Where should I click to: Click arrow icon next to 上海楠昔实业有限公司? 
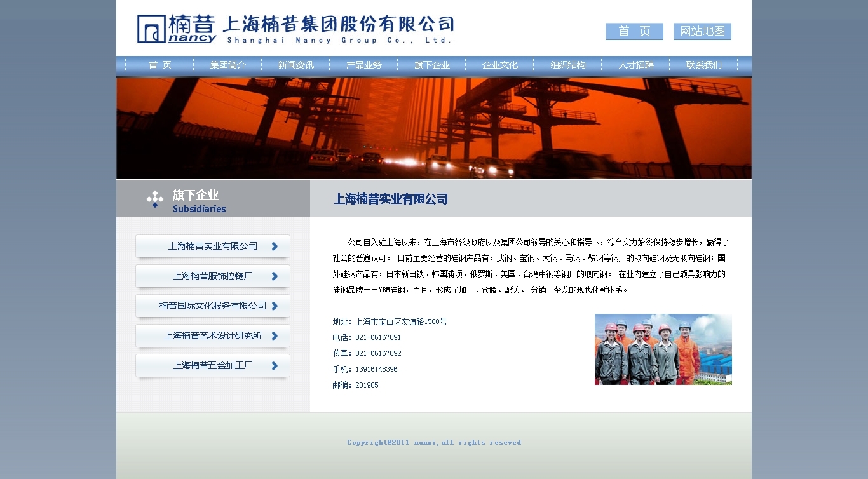click(275, 246)
